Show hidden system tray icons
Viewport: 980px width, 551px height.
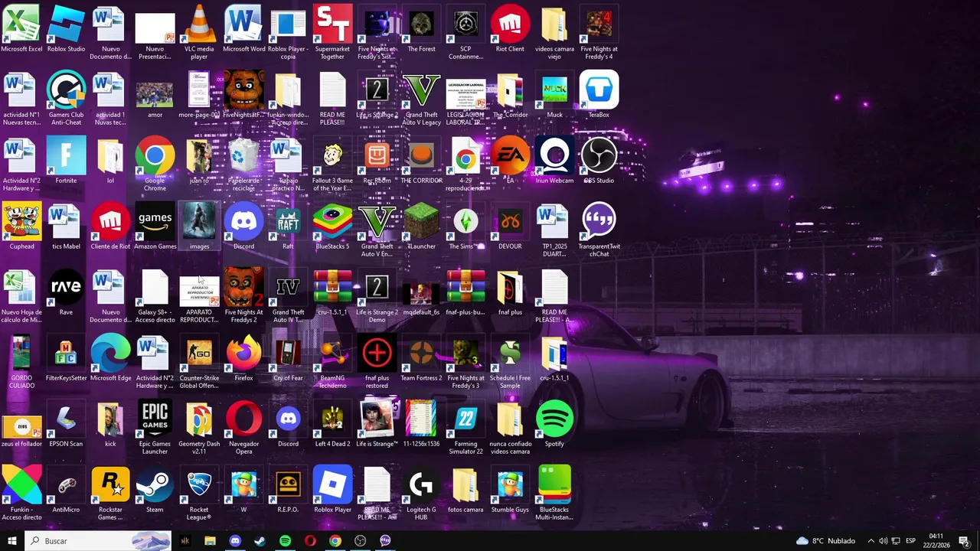tap(871, 541)
